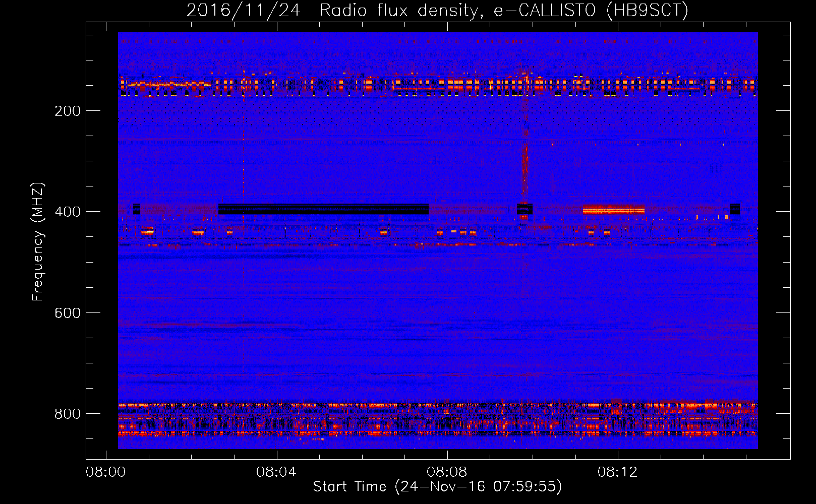Click the 08:04 time tick label
The image size is (816, 504).
pos(276,472)
